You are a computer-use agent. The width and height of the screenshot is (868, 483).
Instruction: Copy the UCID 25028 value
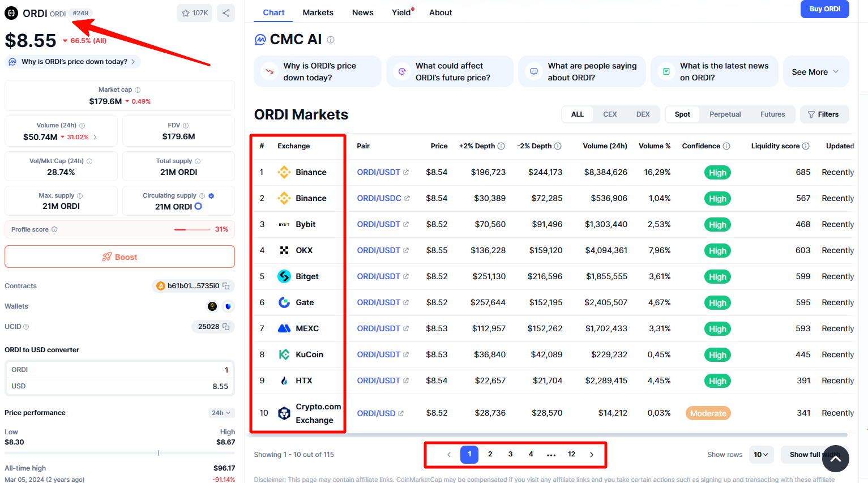click(226, 327)
